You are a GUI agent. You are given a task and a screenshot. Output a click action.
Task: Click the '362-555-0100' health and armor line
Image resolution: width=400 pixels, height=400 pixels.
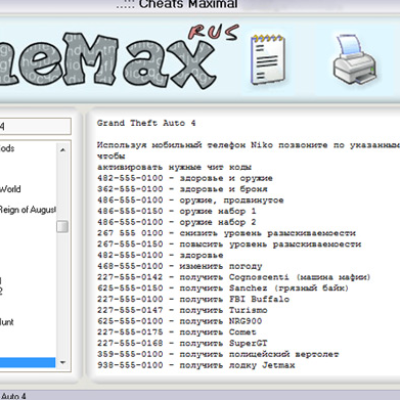tap(182, 189)
